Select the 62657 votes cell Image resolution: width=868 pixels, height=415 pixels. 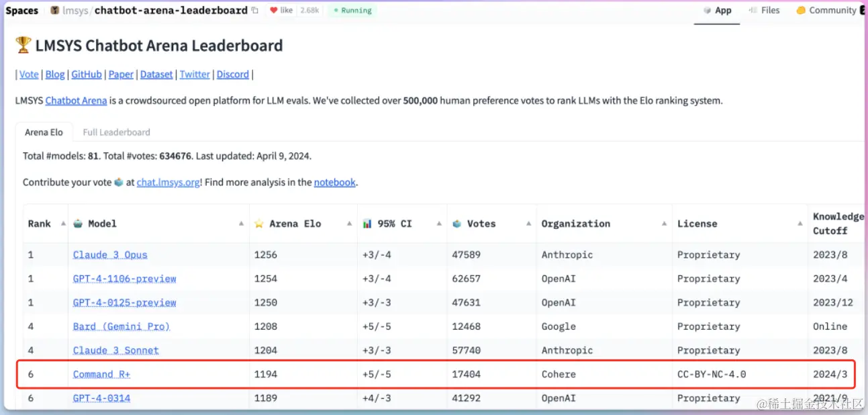click(x=492, y=279)
